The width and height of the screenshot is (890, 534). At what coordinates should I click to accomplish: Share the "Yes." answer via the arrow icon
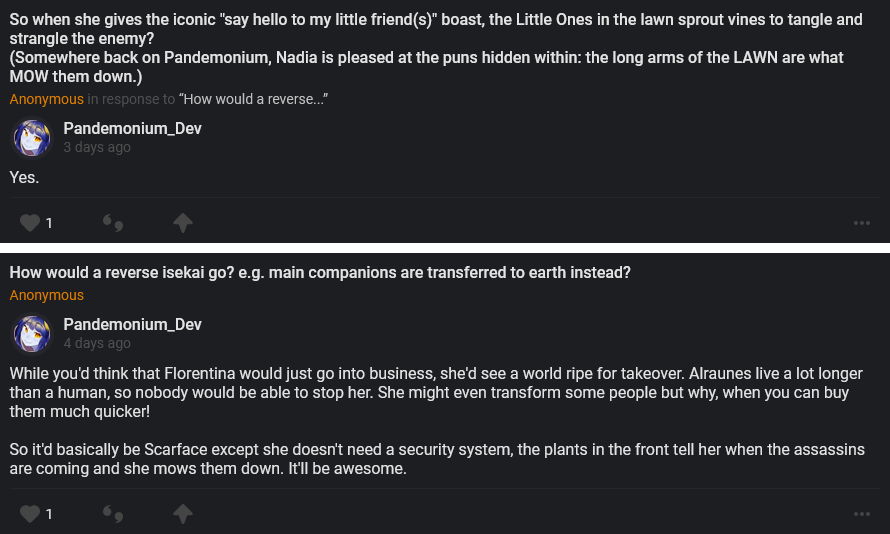pos(183,223)
